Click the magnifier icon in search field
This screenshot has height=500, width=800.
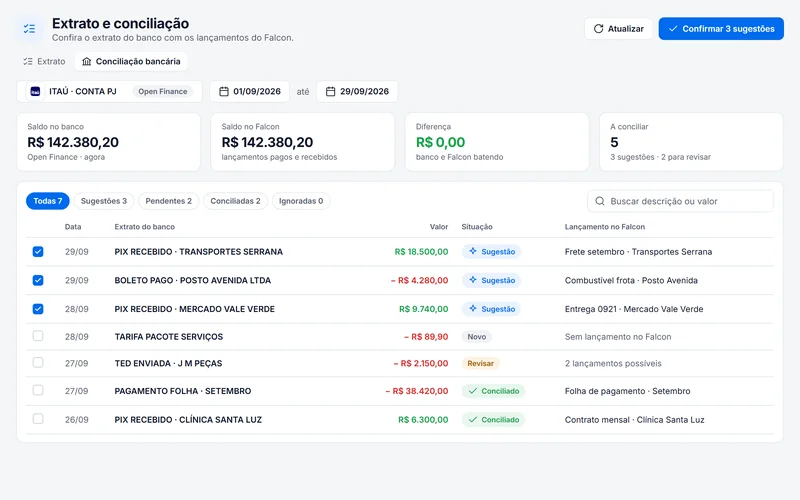600,201
